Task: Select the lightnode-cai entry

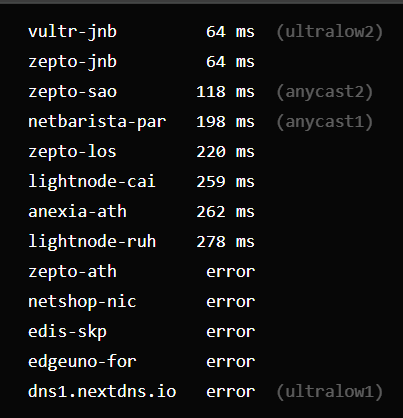Action: tap(92, 182)
